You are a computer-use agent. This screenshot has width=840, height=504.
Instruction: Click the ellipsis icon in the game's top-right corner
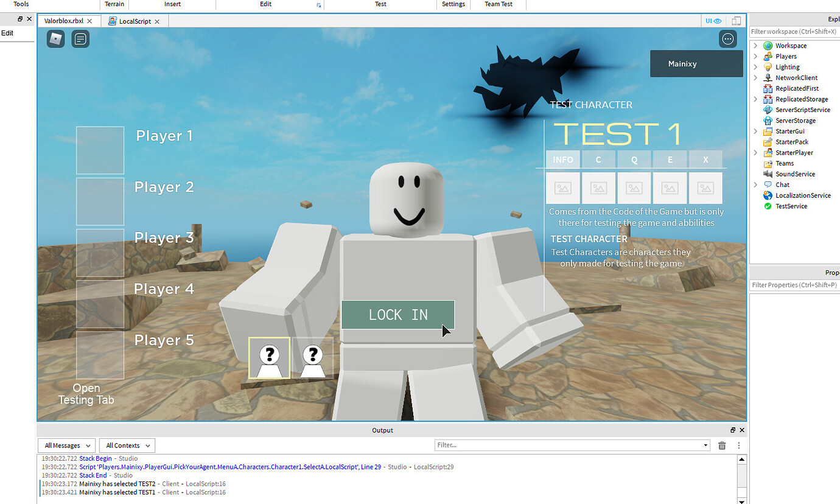coord(727,38)
